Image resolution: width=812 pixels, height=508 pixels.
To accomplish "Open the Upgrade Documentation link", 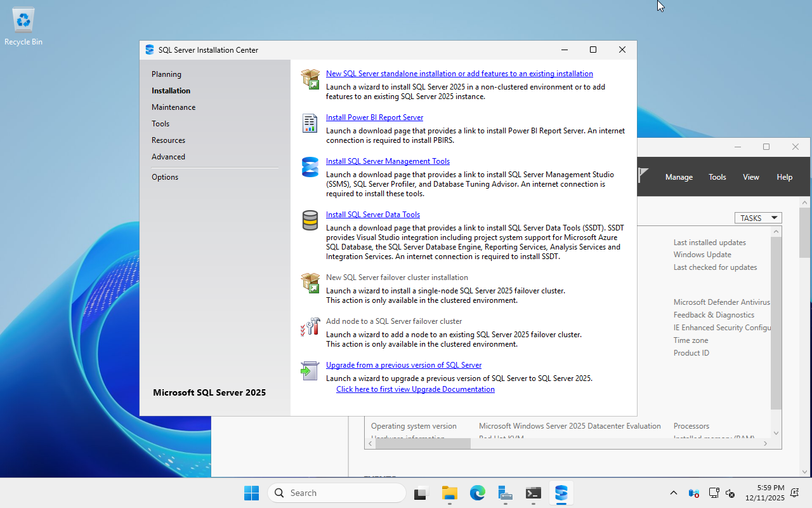I will pos(415,389).
